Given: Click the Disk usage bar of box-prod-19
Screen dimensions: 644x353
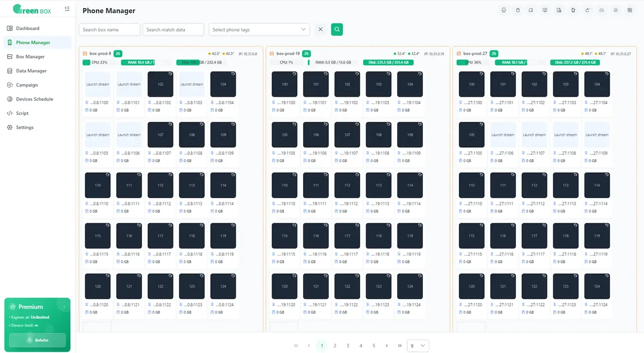Looking at the screenshot, I should (388, 62).
